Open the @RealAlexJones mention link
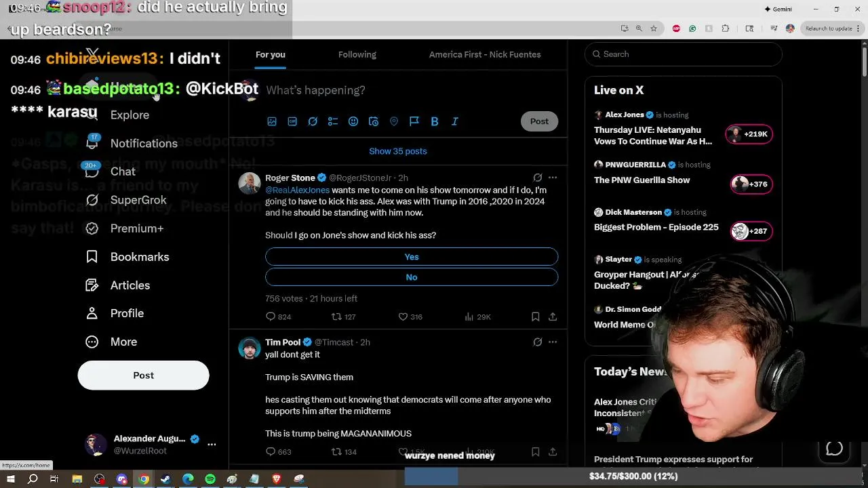The width and height of the screenshot is (868, 488). [x=297, y=190]
